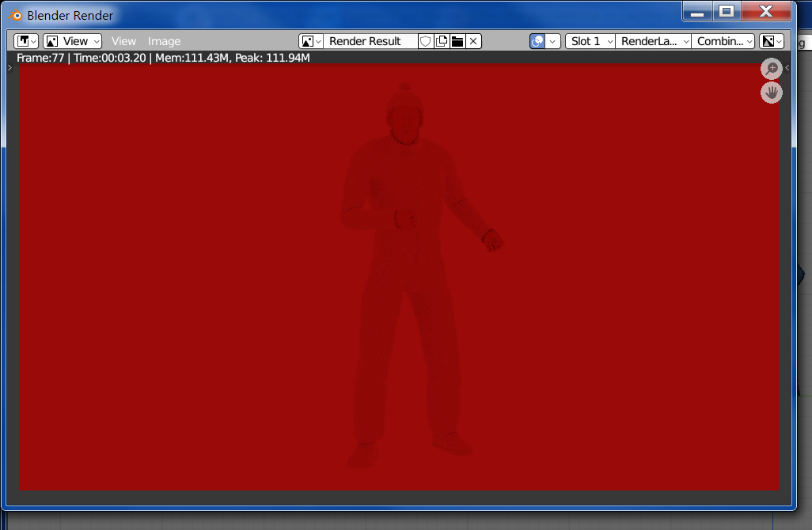Screen dimensions: 812x530
Task: Expand the right sidebar region arrow
Action: click(x=787, y=69)
